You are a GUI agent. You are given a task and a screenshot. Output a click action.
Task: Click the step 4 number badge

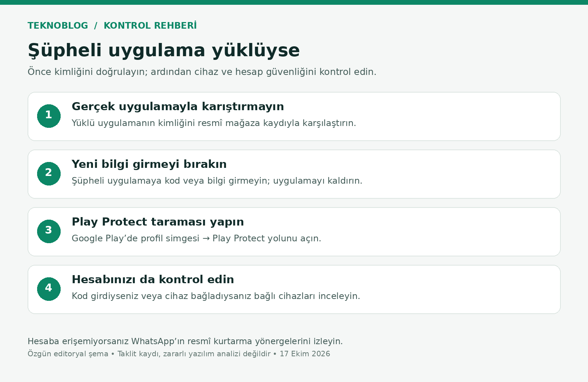pos(49,289)
